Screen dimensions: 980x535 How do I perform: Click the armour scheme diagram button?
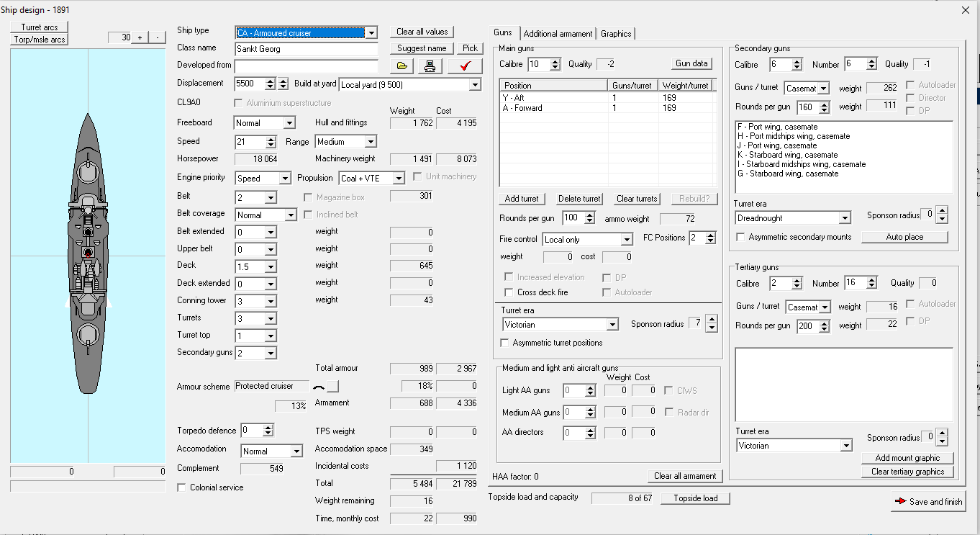pos(332,386)
